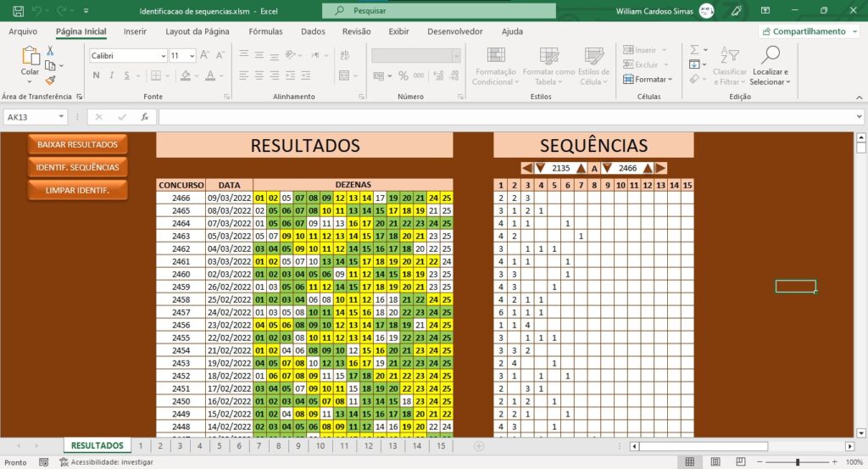The width and height of the screenshot is (868, 469).
Task: Toggle top vertical alignment
Action: point(243,55)
